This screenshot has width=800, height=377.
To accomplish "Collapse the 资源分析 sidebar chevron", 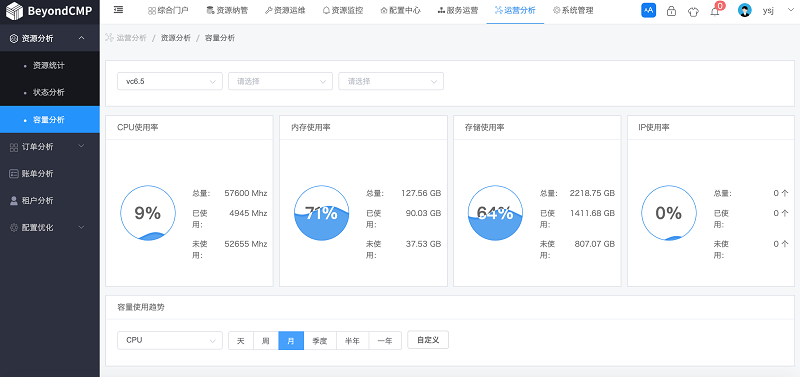I will point(81,38).
